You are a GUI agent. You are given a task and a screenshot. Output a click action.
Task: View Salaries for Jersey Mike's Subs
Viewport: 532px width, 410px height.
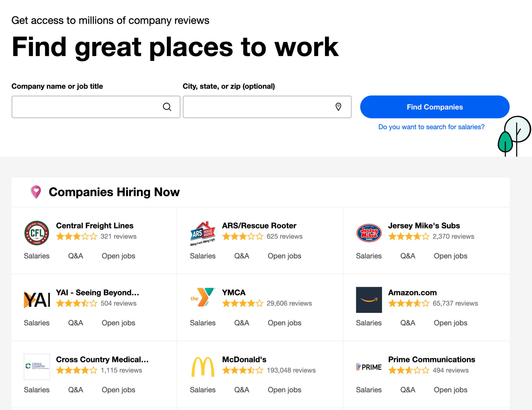(x=369, y=256)
